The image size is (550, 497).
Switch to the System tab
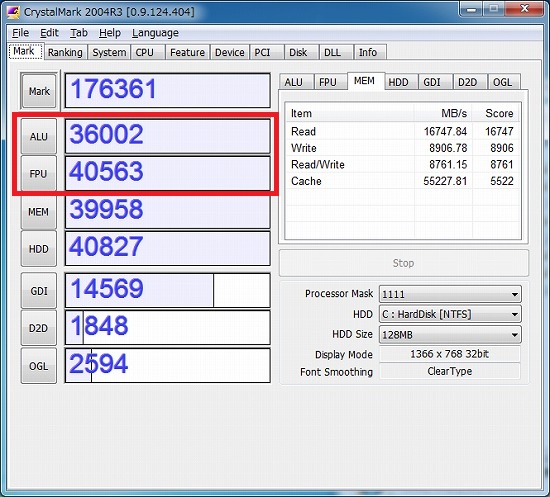(109, 52)
